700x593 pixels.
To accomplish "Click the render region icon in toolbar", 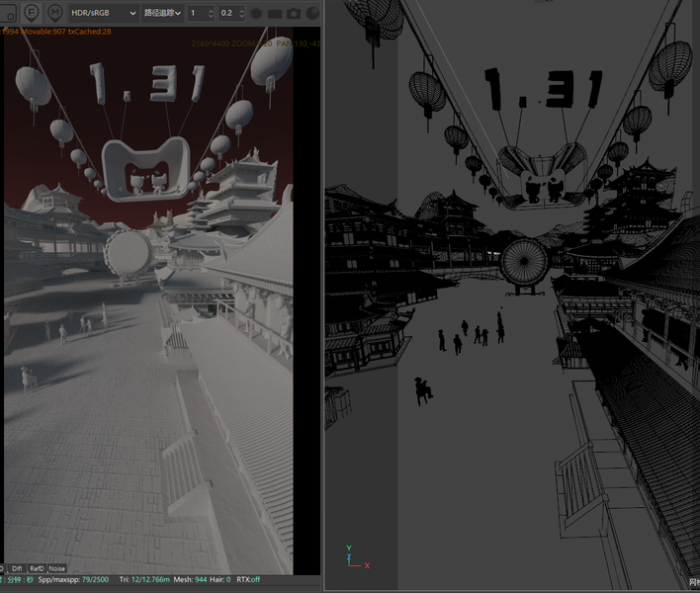I will (x=8, y=13).
